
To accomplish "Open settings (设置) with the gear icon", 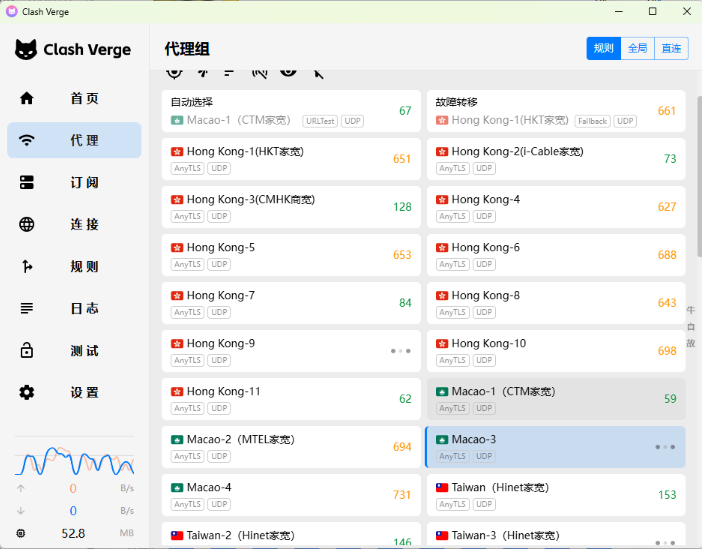I will pyautogui.click(x=27, y=392).
